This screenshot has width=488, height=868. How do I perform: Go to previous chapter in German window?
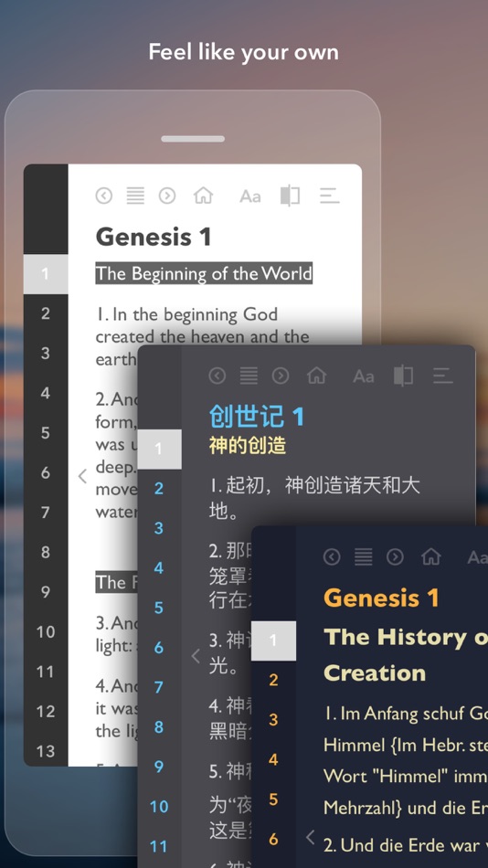(332, 556)
